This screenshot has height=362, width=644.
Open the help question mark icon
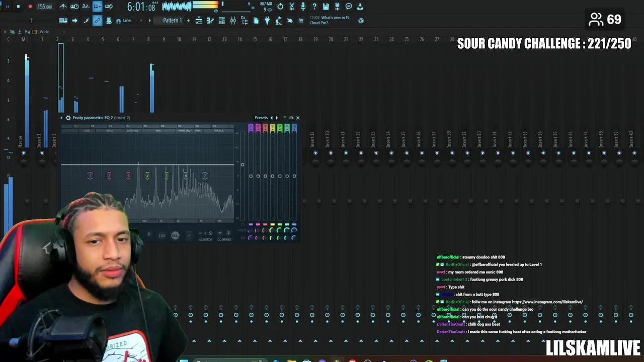pos(314,7)
